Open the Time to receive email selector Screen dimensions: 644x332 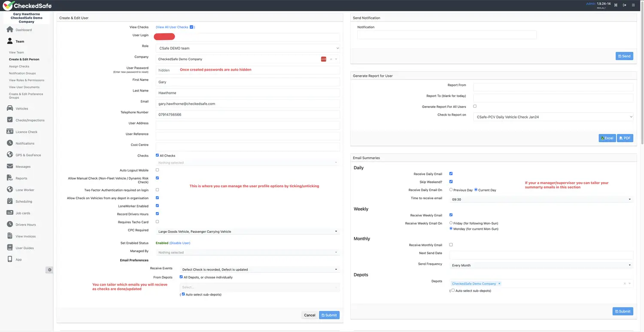(541, 199)
